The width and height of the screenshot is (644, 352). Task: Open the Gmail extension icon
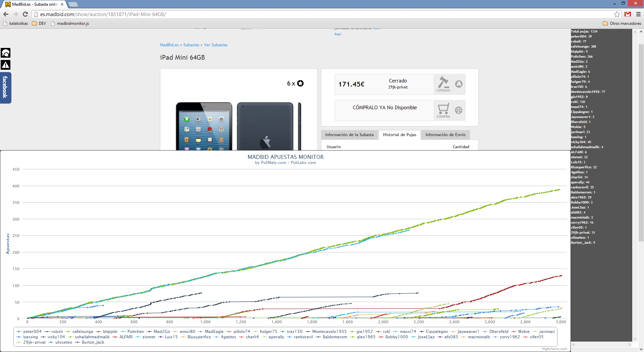pos(628,14)
